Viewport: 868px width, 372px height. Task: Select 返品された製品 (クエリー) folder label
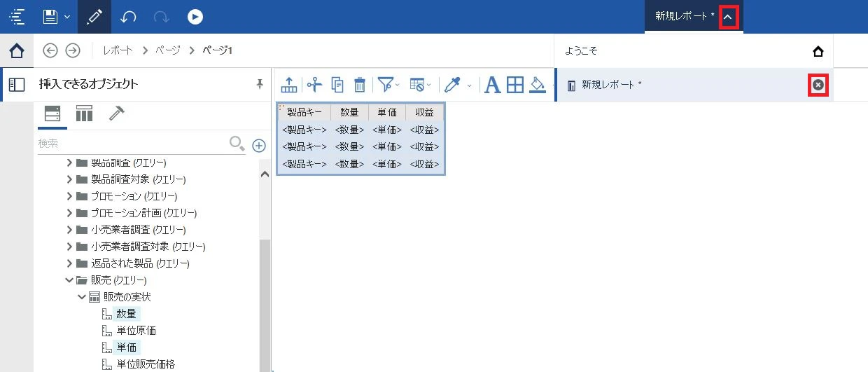point(140,263)
